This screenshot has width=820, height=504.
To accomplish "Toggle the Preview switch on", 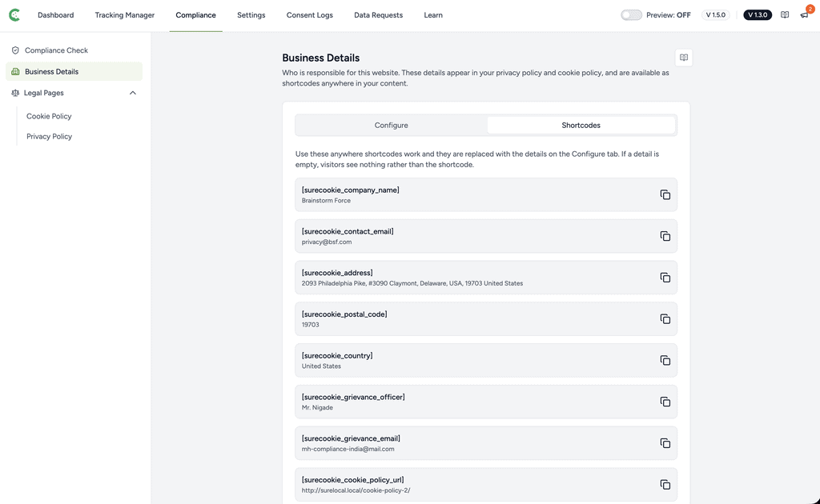I will pyautogui.click(x=631, y=15).
